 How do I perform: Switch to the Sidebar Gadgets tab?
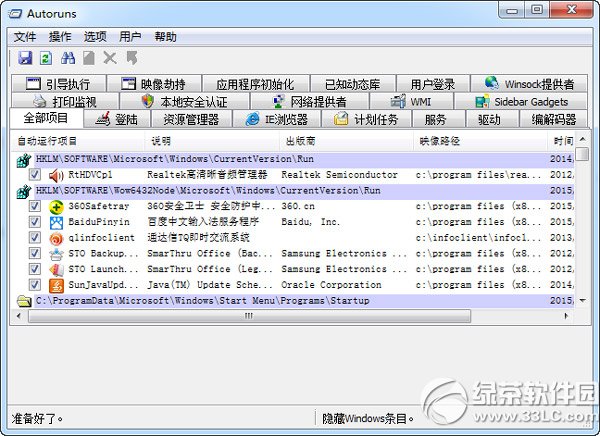pos(521,101)
